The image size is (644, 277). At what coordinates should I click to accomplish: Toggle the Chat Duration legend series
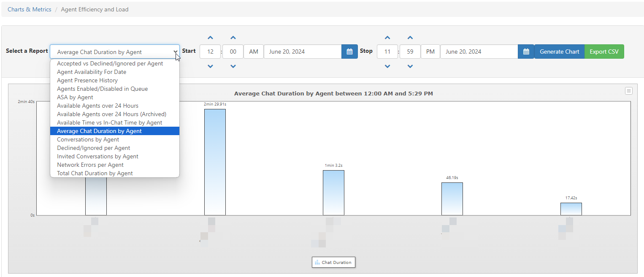(333, 262)
